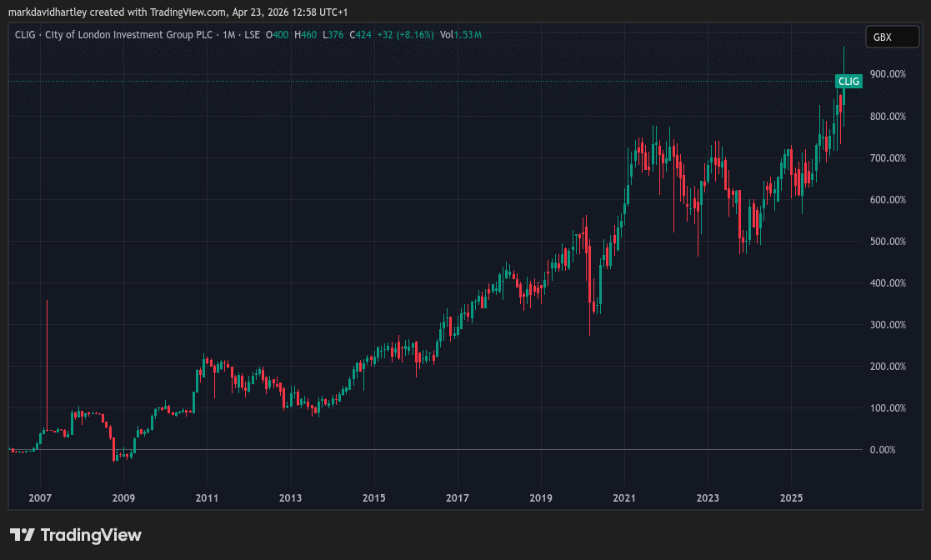Select the green CLIG price label tag
The image size is (931, 560).
click(x=848, y=81)
